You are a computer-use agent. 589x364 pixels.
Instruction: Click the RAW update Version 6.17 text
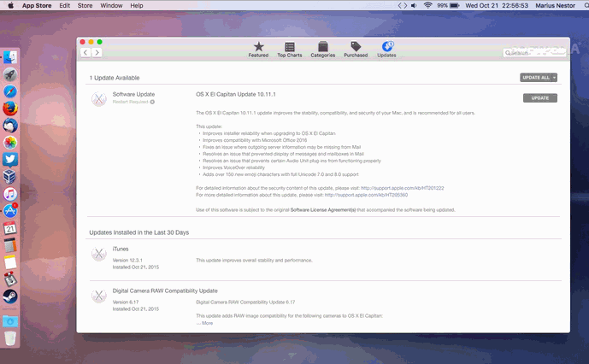pyautogui.click(x=126, y=302)
